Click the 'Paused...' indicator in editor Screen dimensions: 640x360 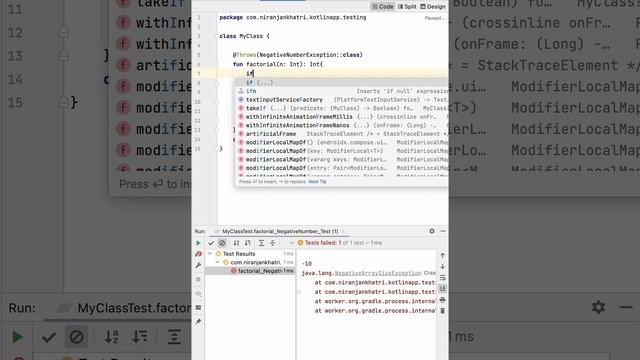coord(433,18)
